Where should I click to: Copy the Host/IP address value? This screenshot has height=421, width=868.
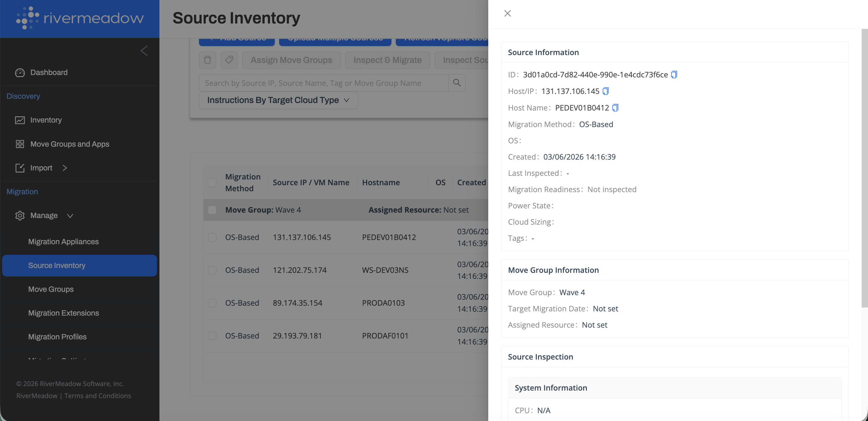coord(605,91)
